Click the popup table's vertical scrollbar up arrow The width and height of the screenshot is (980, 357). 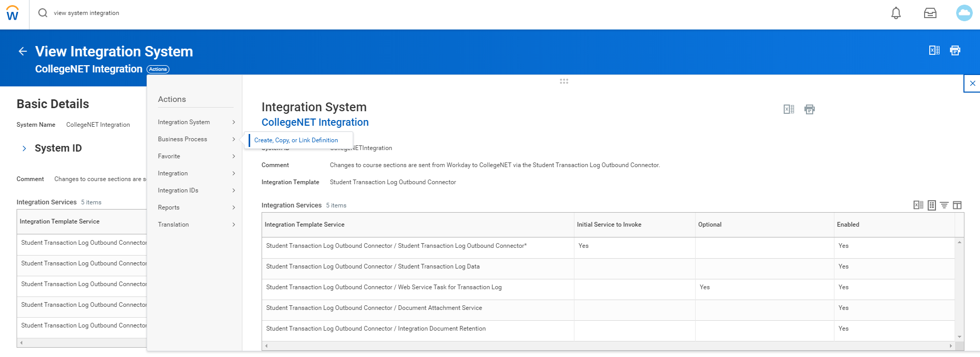point(960,242)
